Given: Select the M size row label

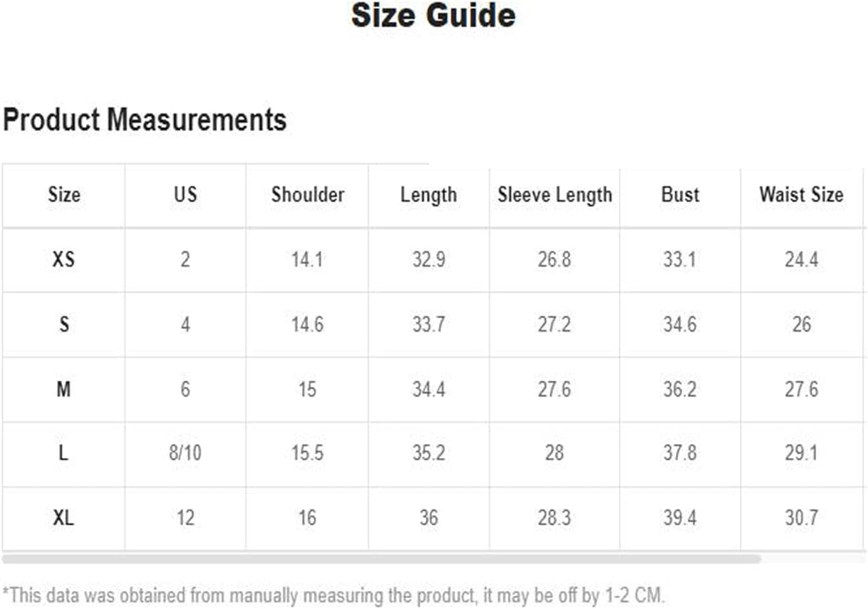Looking at the screenshot, I should click(x=63, y=389).
